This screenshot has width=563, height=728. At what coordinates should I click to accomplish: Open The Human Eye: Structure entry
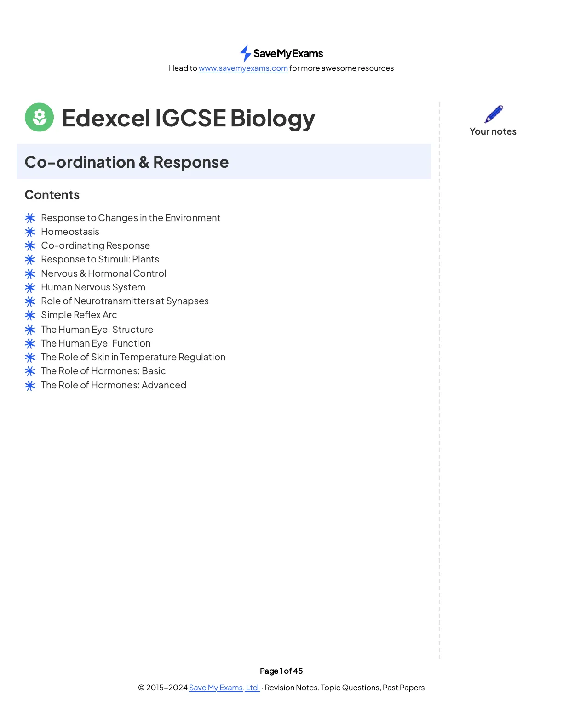(x=97, y=330)
